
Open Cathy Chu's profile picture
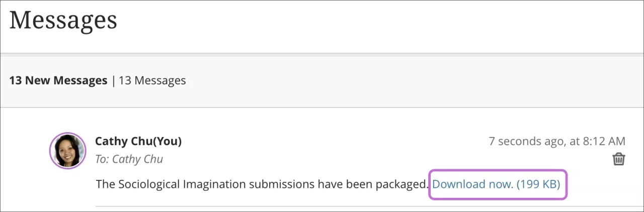click(x=67, y=150)
